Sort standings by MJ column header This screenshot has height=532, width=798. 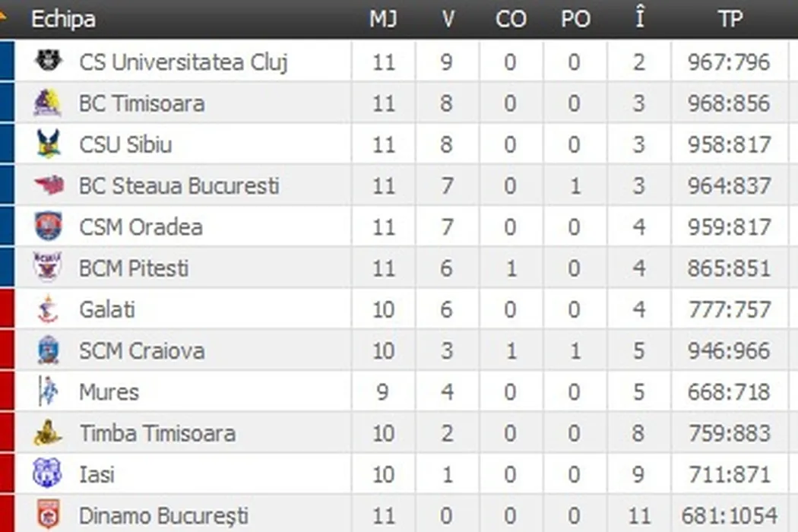[x=383, y=19]
